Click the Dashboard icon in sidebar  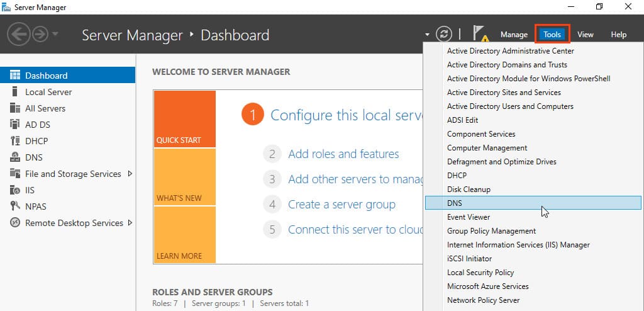coord(15,76)
